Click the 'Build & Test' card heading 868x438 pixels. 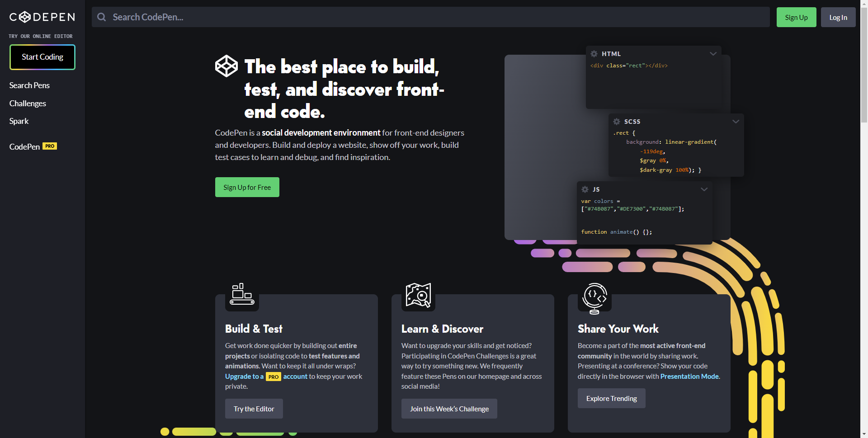click(254, 329)
